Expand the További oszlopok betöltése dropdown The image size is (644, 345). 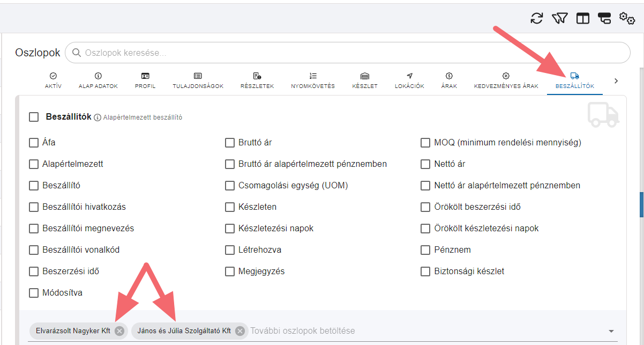[611, 331]
